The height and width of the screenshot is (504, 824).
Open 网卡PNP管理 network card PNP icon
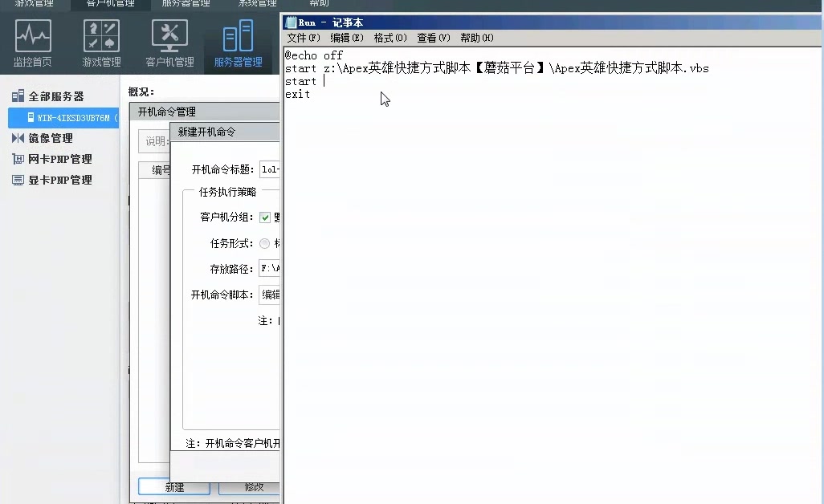tap(18, 159)
